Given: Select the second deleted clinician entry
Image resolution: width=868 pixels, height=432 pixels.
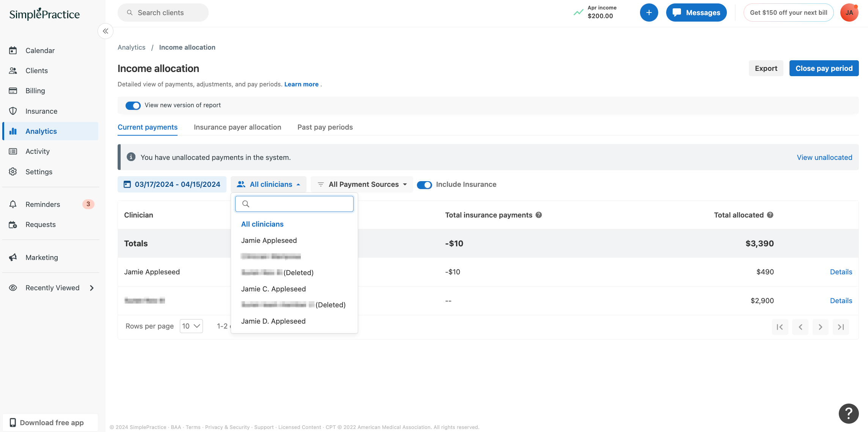Looking at the screenshot, I should click(x=293, y=305).
